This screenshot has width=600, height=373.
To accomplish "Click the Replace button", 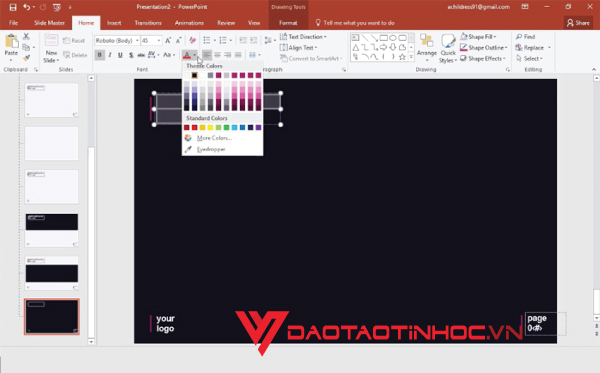I will pyautogui.click(x=530, y=47).
